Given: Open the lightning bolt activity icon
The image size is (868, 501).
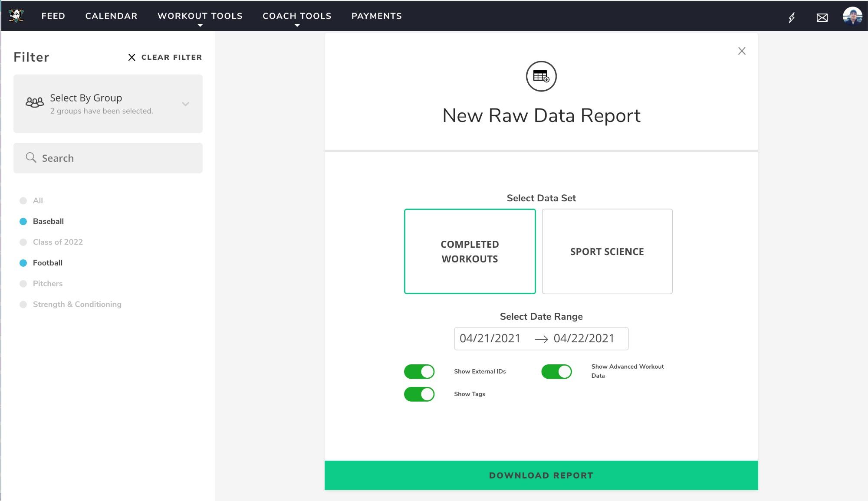Looking at the screenshot, I should point(792,17).
